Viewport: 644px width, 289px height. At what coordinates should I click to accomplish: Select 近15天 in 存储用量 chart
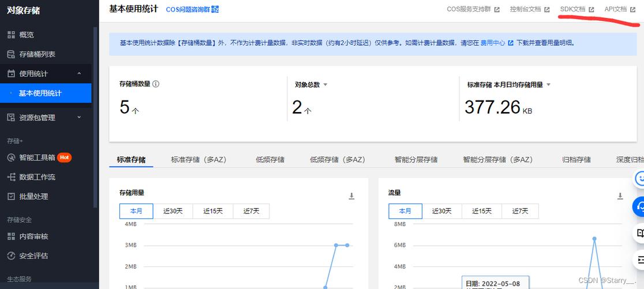[x=213, y=212]
